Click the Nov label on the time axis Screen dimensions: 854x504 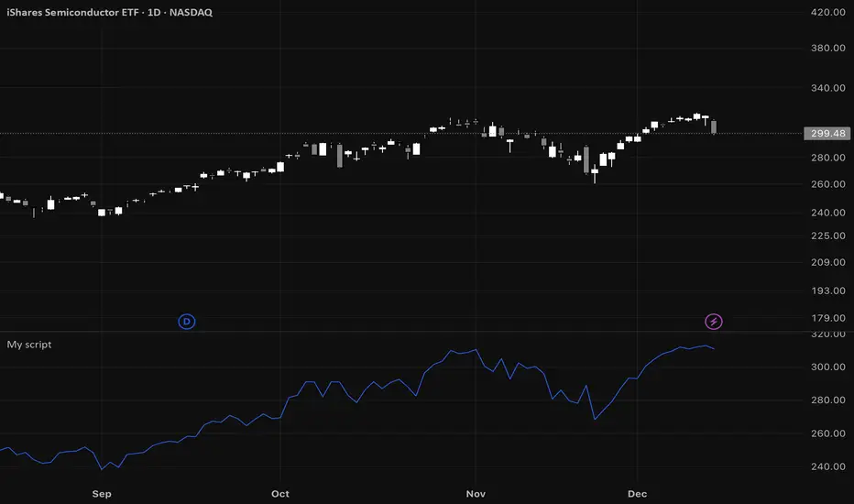point(476,494)
